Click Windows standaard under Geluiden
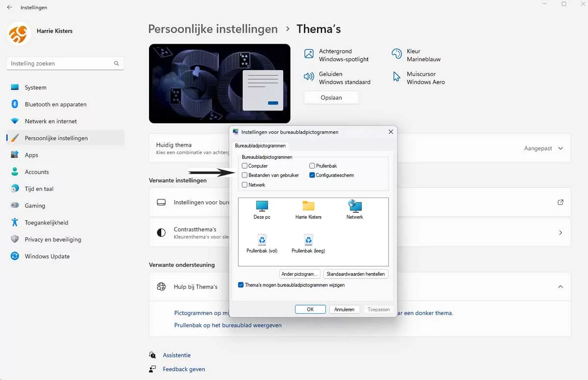Screen dimensions: 588x380 click(x=344, y=82)
